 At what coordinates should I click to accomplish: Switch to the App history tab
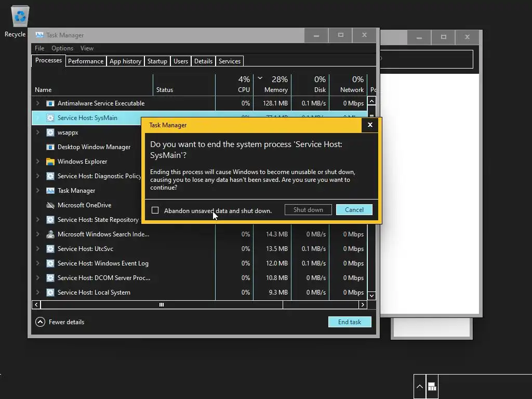coord(125,61)
